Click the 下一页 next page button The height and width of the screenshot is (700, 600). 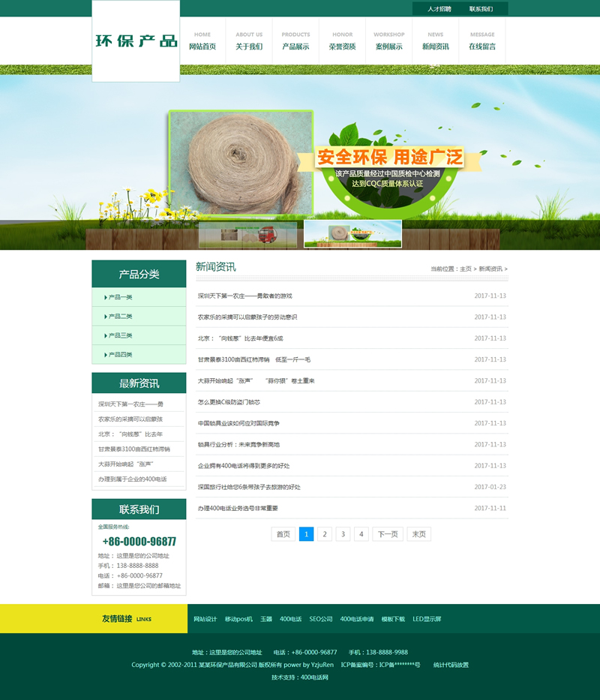(x=387, y=534)
